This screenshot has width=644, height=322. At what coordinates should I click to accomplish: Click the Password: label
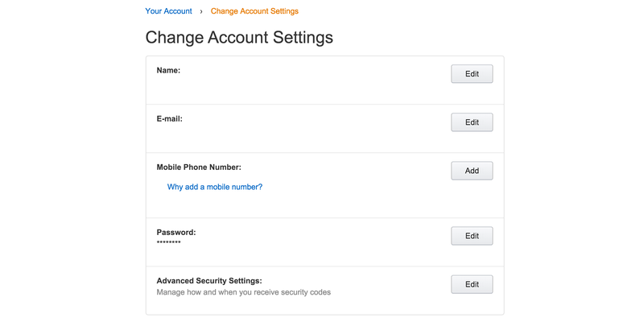point(176,232)
